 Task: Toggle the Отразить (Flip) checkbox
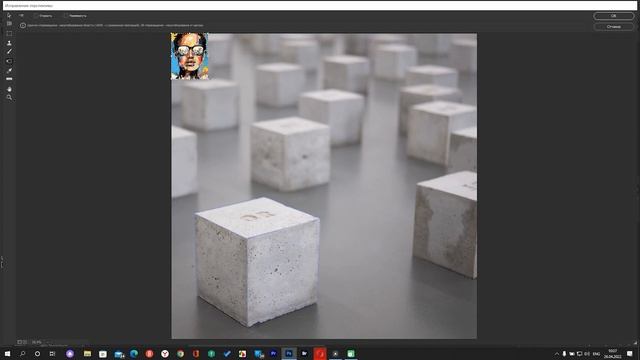(x=36, y=16)
